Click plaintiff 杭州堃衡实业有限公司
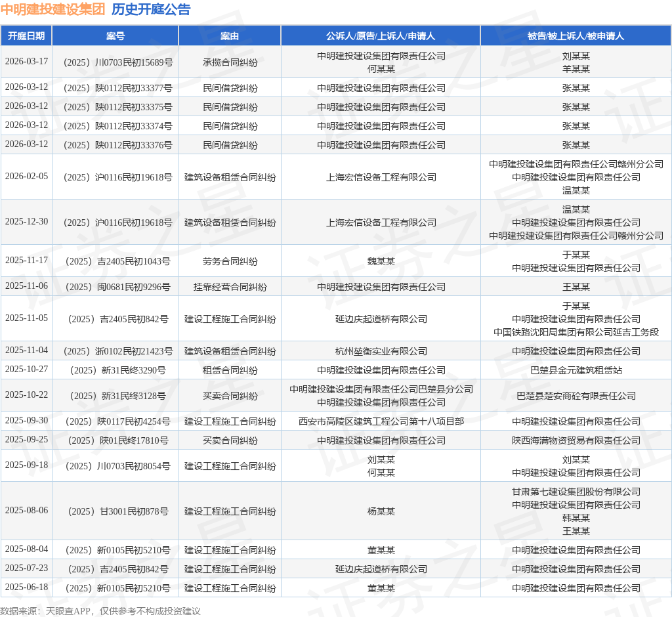The height and width of the screenshot is (617, 672). click(x=381, y=351)
